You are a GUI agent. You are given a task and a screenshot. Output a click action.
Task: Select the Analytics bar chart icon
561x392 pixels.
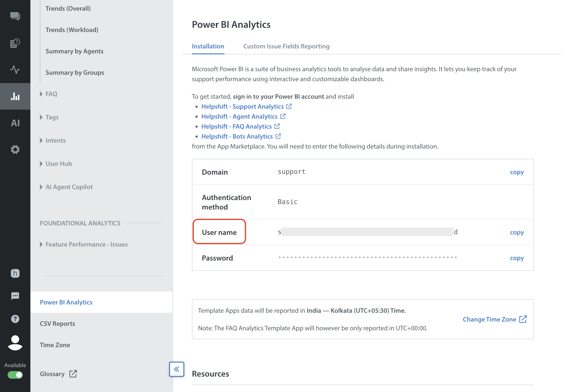15,96
